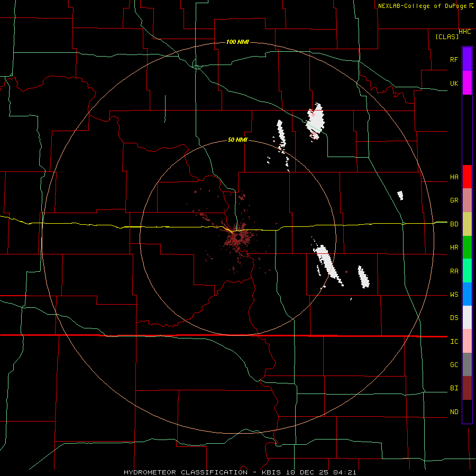
Task: Click the DS white legend swatch
Action: [467, 317]
